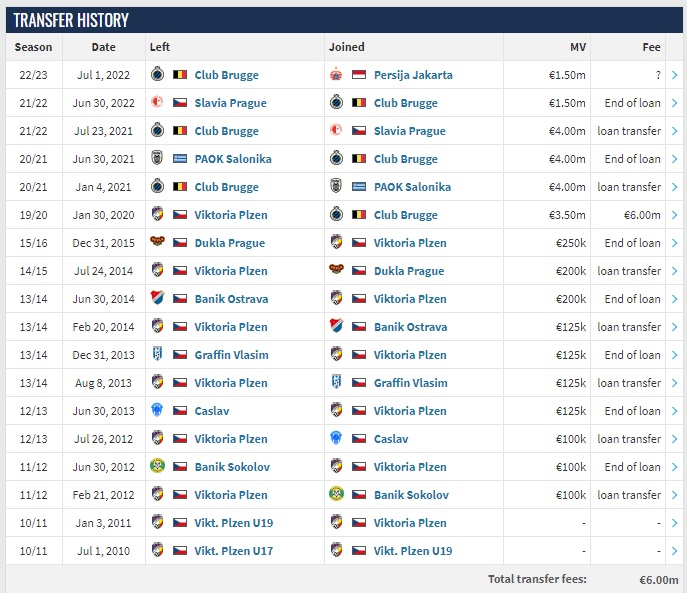Open the Persija Jakarta club link
This screenshot has width=687, height=593.
point(413,75)
